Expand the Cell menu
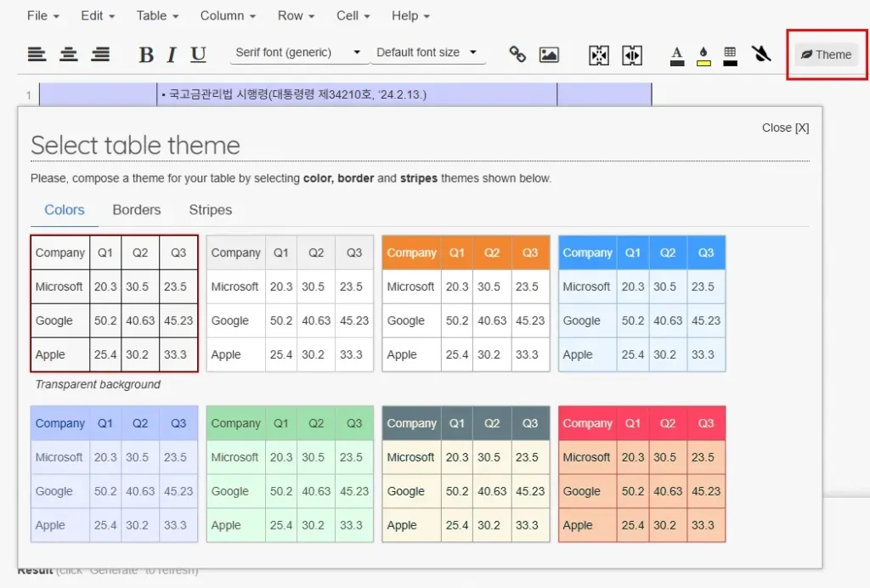 353,15
